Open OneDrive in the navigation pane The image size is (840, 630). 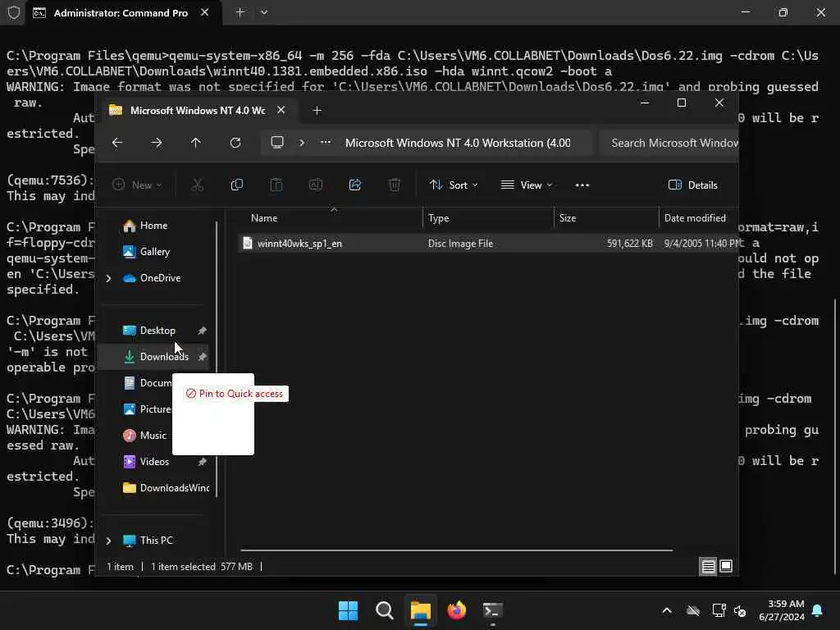pyautogui.click(x=160, y=278)
